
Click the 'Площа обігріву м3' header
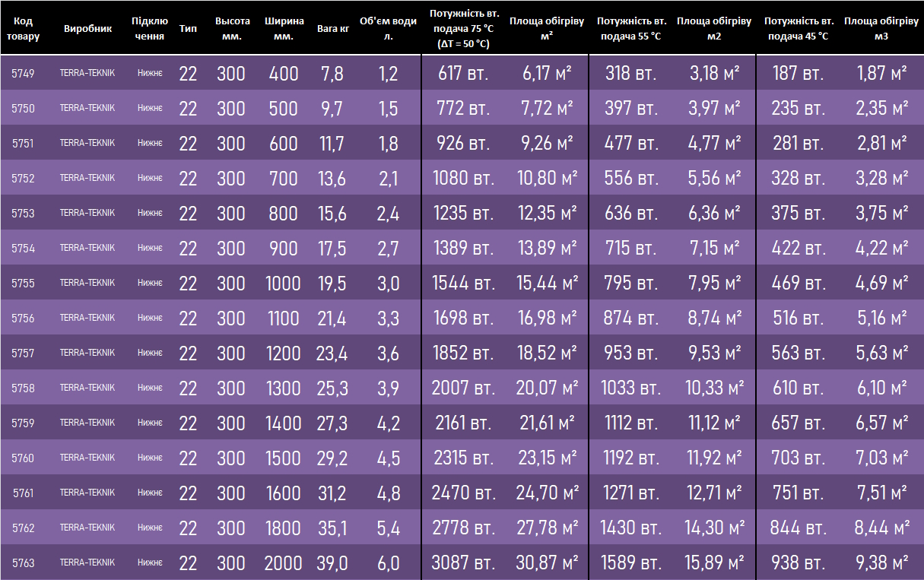point(881,28)
